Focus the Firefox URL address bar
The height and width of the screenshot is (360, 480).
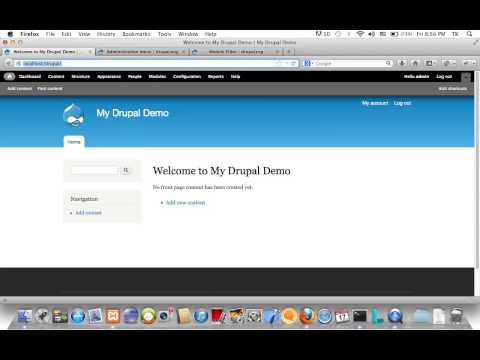pyautogui.click(x=147, y=63)
